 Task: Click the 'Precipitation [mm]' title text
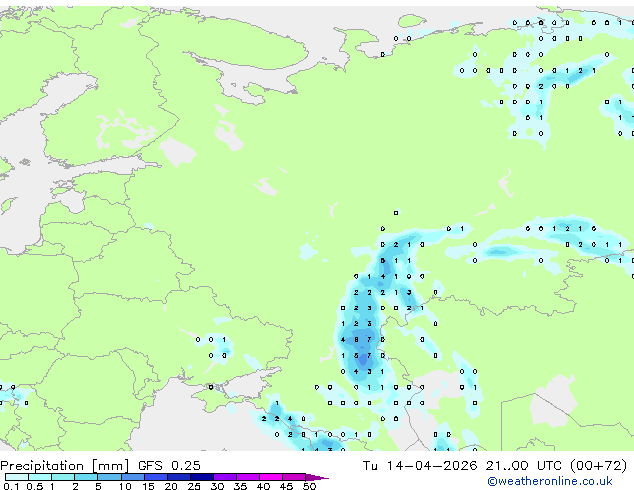click(65, 466)
